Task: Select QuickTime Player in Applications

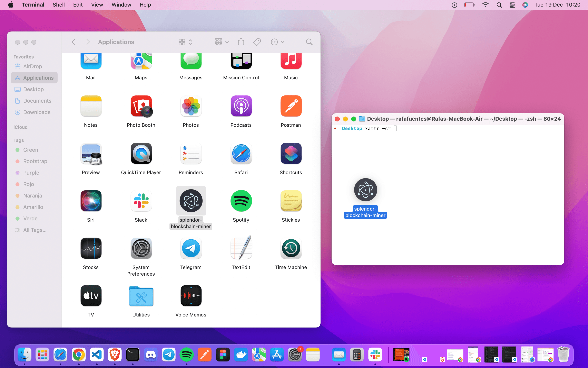Action: 141,154
